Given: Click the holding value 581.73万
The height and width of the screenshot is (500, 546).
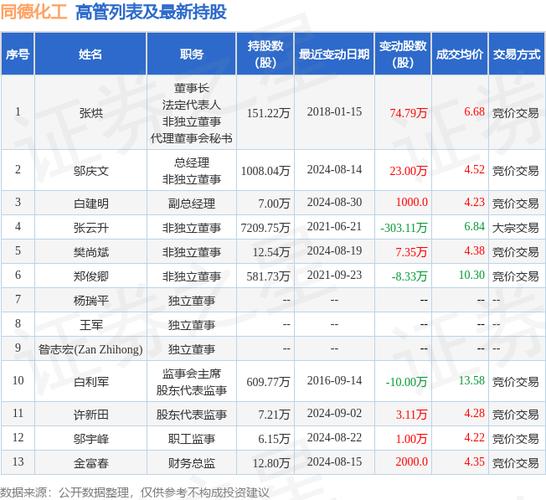Looking at the screenshot, I should [x=268, y=276].
